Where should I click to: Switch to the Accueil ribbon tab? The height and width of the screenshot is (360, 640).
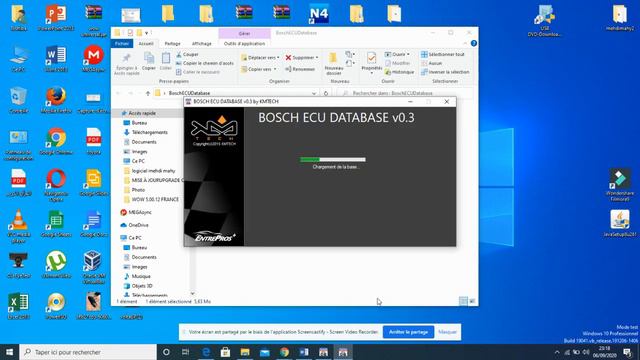(x=146, y=43)
